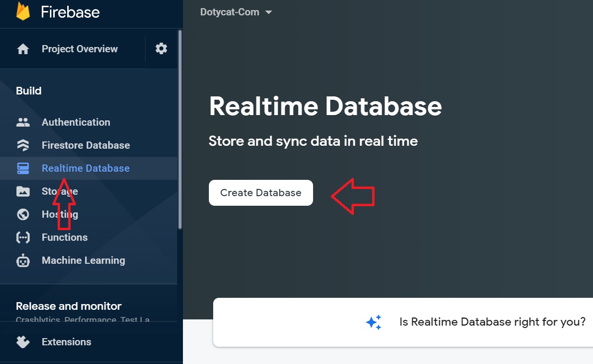Click the Functions brackets icon
Image resolution: width=593 pixels, height=364 pixels.
(23, 237)
